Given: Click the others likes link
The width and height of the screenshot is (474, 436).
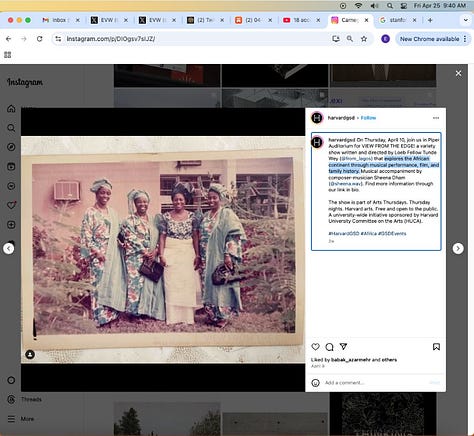Looking at the screenshot, I should tap(389, 360).
